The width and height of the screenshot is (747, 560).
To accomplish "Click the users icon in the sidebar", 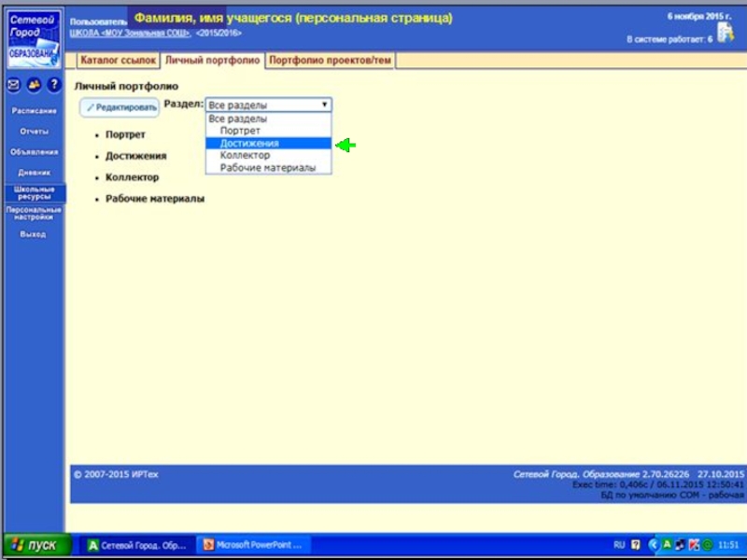I will pyautogui.click(x=35, y=85).
